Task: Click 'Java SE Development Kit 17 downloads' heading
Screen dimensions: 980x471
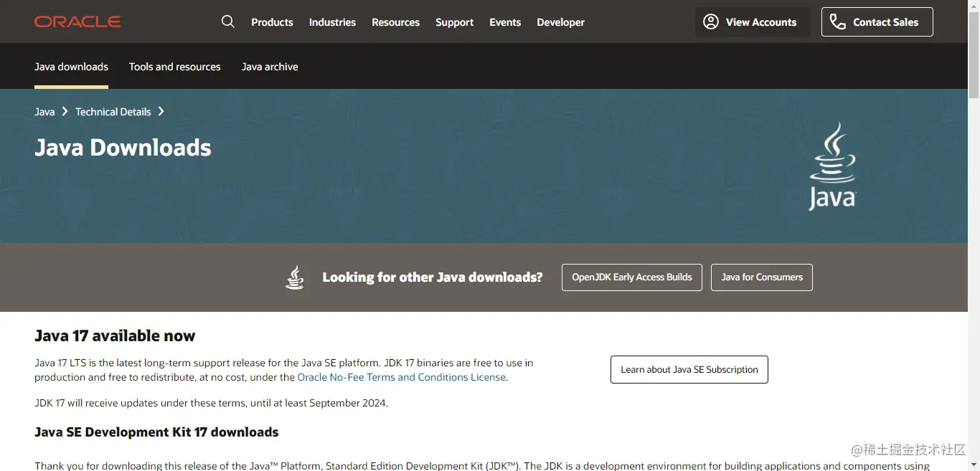Action: tap(156, 432)
